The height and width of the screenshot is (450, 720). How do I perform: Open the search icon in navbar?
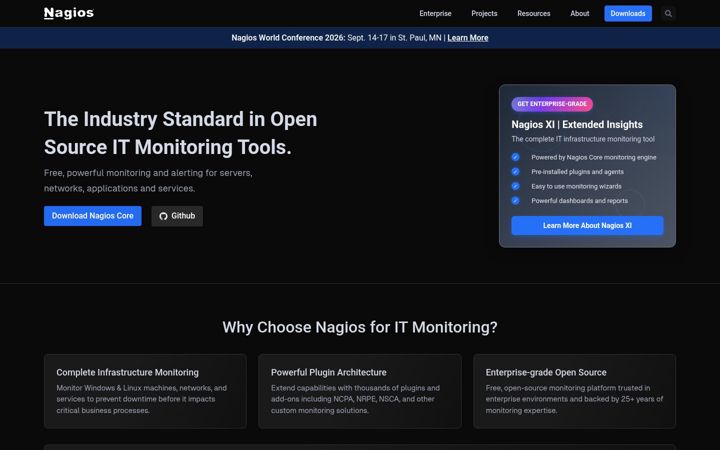668,14
